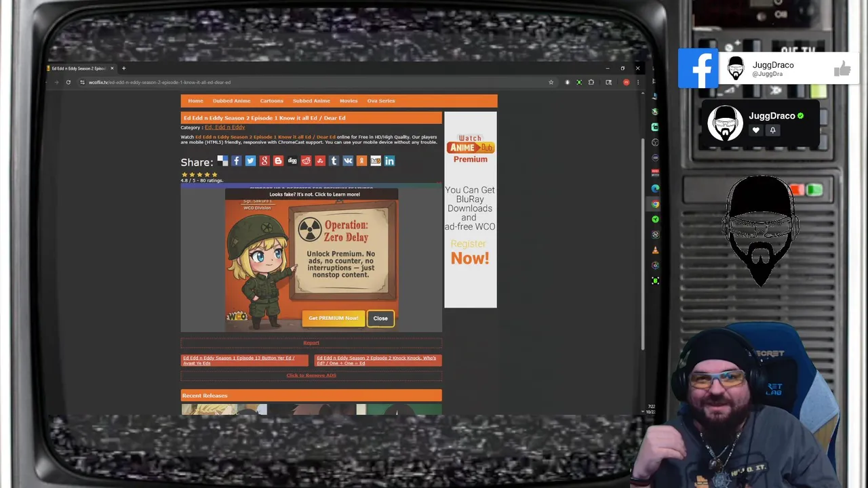Open the site information icon beside URL
The height and width of the screenshot is (488, 868).
point(82,82)
